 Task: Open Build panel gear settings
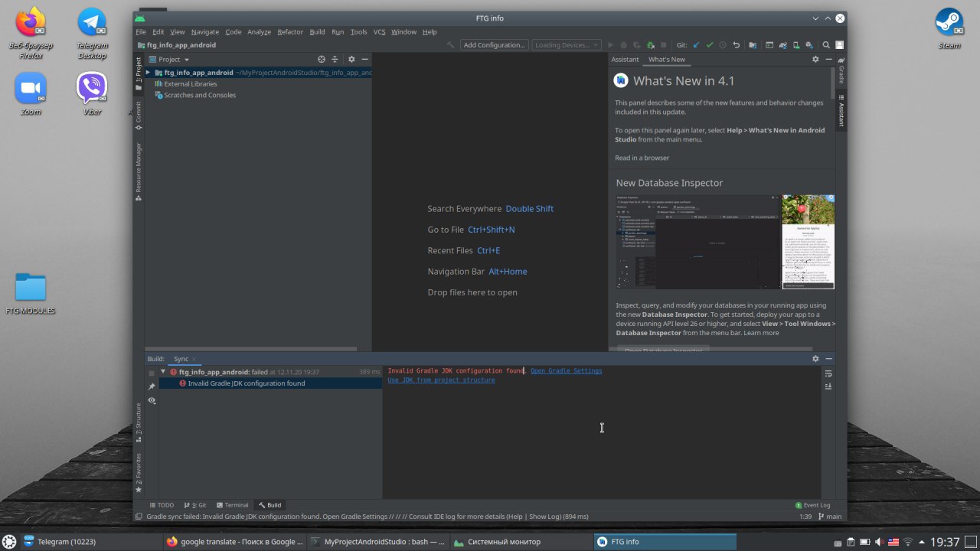tap(815, 358)
